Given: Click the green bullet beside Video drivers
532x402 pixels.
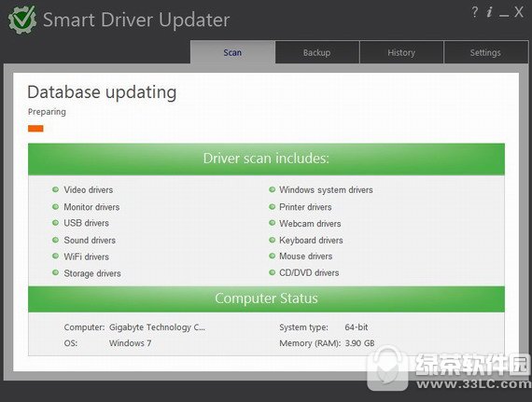Looking at the screenshot, I should coord(55,189).
